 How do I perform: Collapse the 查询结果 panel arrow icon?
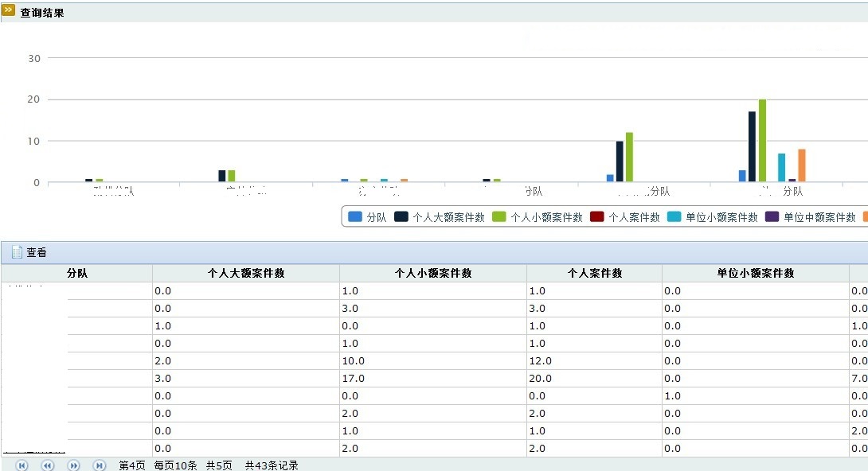[x=8, y=10]
